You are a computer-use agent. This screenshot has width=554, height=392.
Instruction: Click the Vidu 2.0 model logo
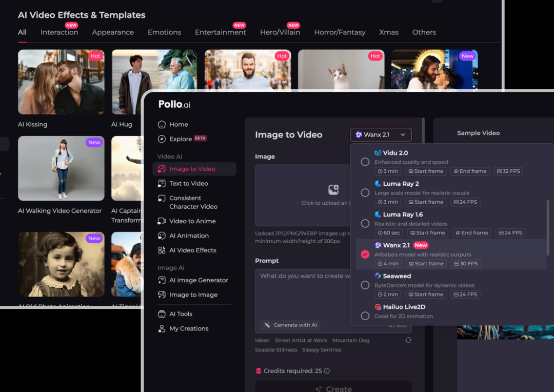pyautogui.click(x=378, y=153)
